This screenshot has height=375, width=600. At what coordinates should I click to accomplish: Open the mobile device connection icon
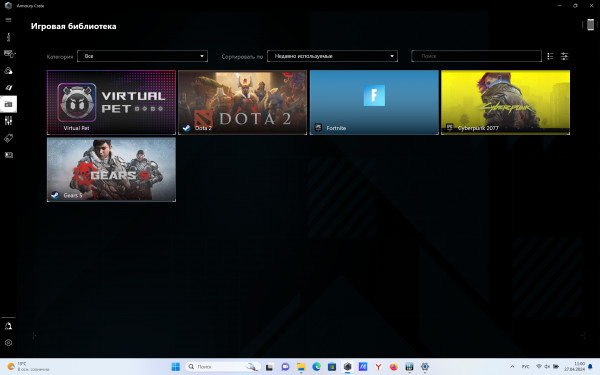point(590,24)
